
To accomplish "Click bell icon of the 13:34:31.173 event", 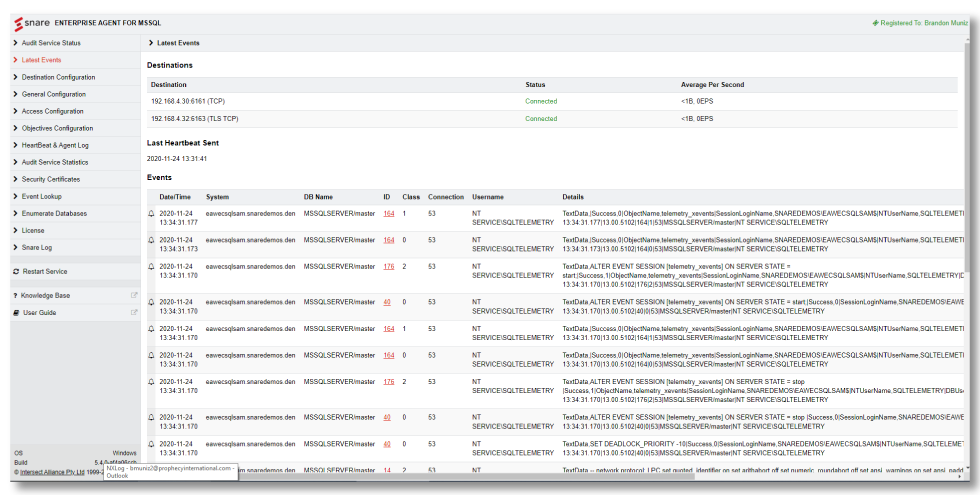I will (x=151, y=240).
